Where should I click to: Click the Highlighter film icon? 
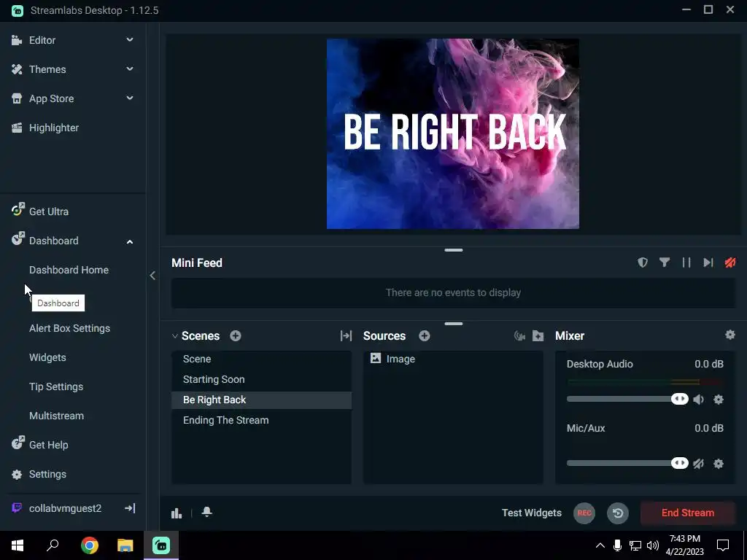(x=17, y=128)
